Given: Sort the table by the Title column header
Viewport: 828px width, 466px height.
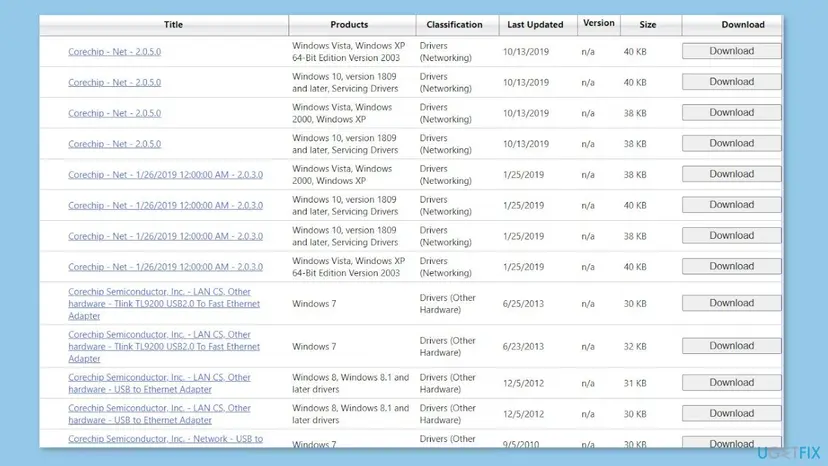Looking at the screenshot, I should point(173,24).
